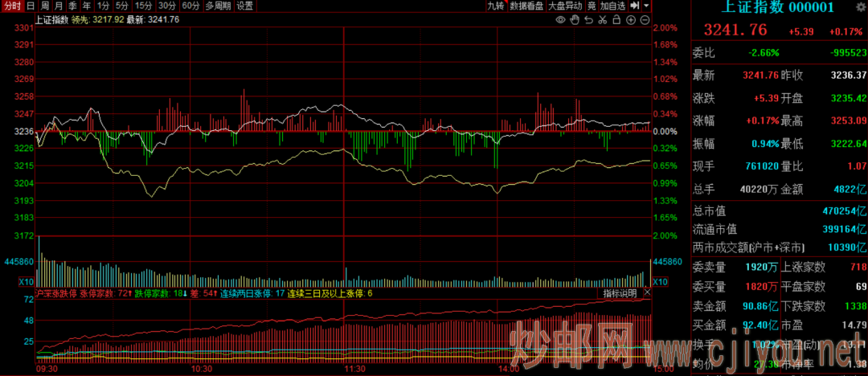The image size is (868, 376).
Task: Select the scissors cut tool icon
Action: 601,18
